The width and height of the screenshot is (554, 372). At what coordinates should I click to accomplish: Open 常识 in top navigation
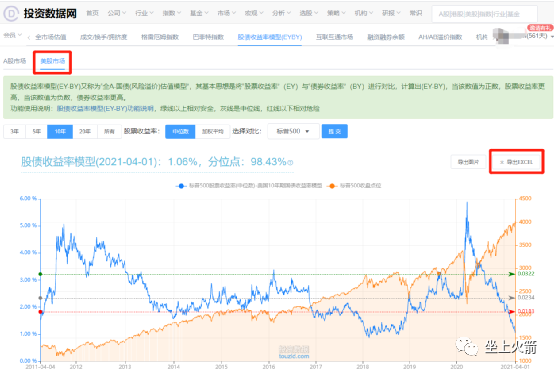(416, 13)
